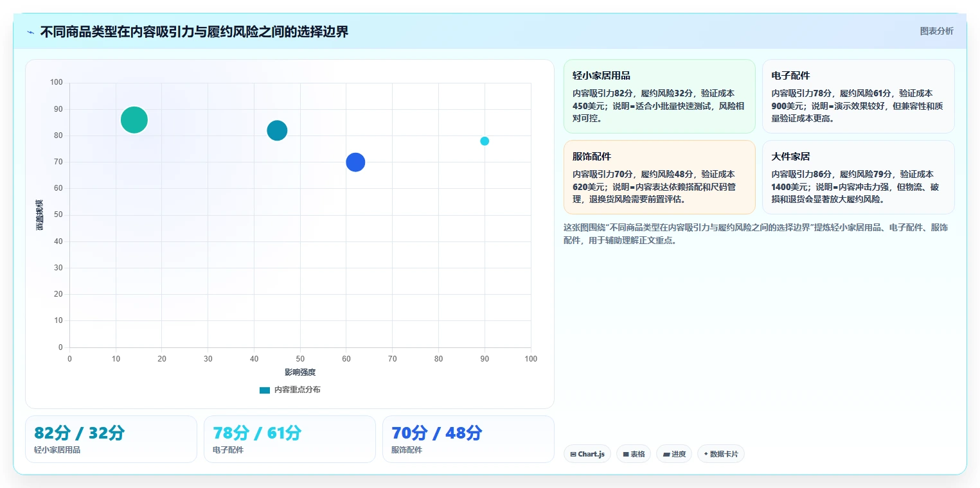Image resolution: width=980 pixels, height=488 pixels.
Task: Click the lightning icon beside the title
Action: pyautogui.click(x=30, y=32)
